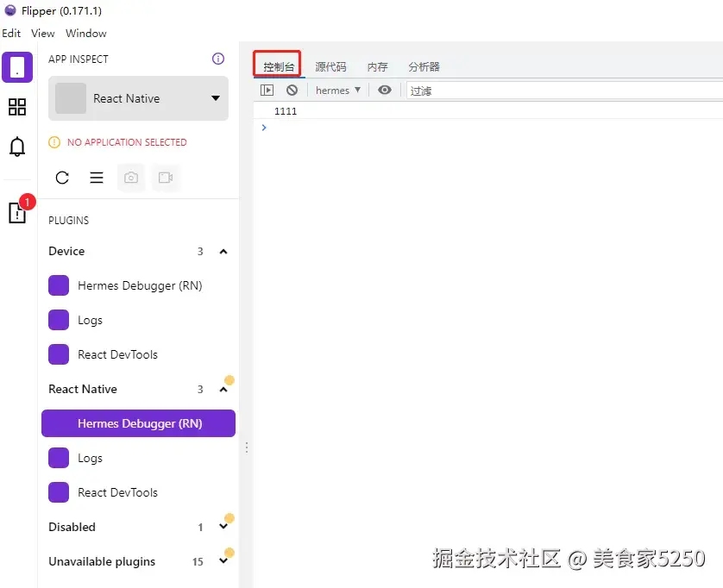Click the App Inspect info icon
Screen dimensions: 723x588
click(218, 59)
